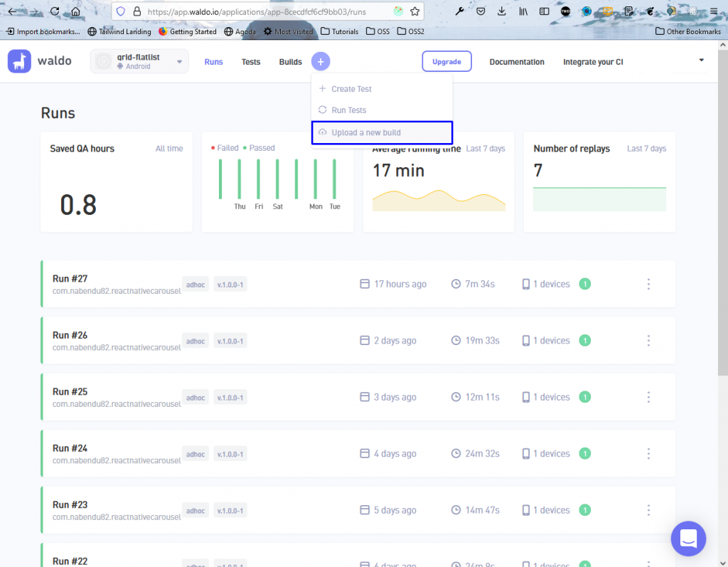Screen dimensions: 728x567
Task: Open the Firefox downloads arrow icon
Action: click(x=501, y=11)
